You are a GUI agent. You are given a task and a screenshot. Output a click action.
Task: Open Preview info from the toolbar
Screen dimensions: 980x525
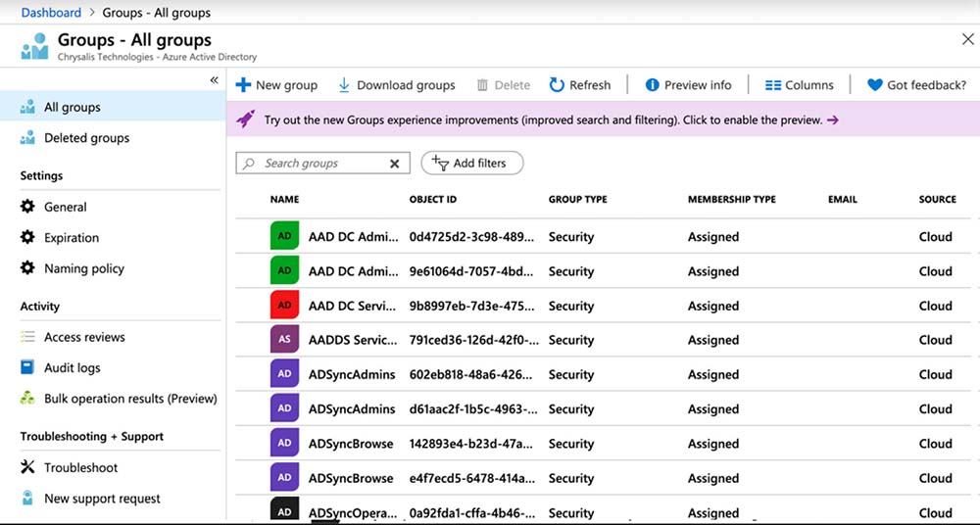(x=688, y=85)
